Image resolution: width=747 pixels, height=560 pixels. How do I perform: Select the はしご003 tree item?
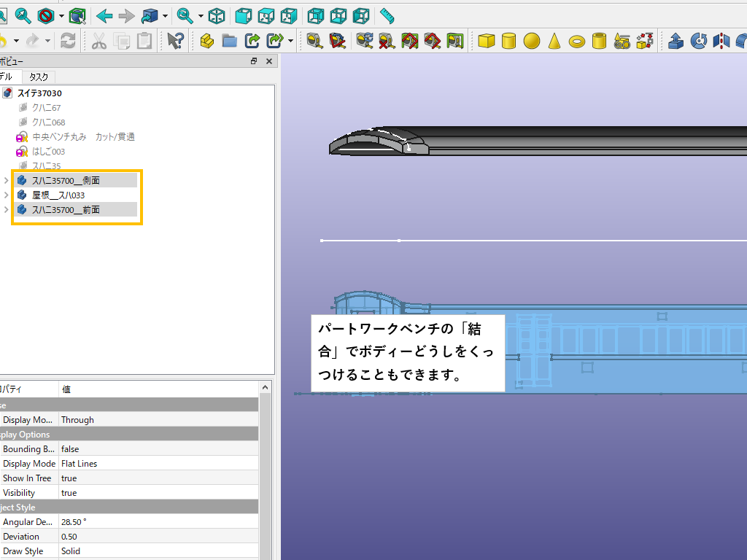click(x=48, y=152)
